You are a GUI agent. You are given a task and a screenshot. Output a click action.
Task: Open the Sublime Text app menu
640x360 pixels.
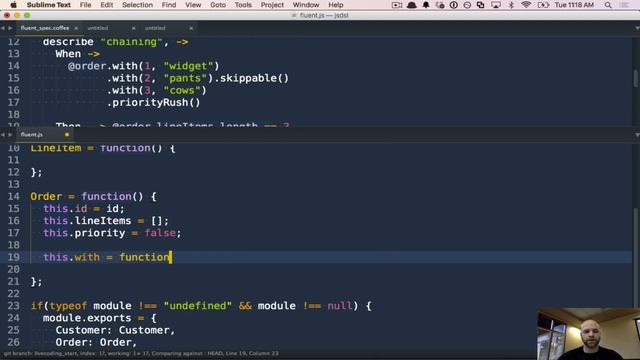click(49, 5)
